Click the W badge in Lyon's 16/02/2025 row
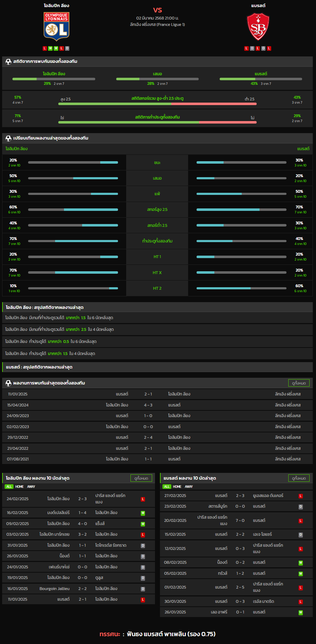The image size is (316, 644). [x=143, y=513]
